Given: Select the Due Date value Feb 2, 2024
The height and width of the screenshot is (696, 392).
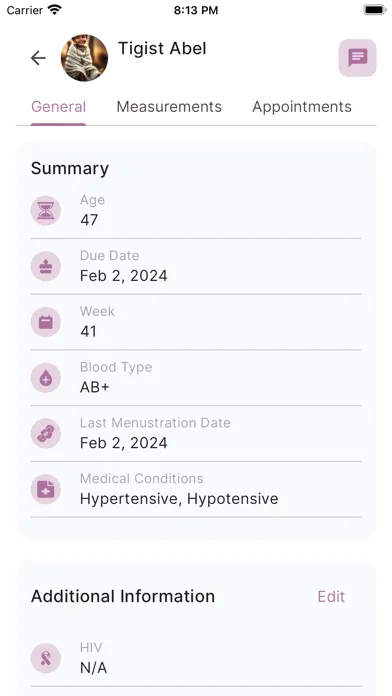Looking at the screenshot, I should 123,276.
